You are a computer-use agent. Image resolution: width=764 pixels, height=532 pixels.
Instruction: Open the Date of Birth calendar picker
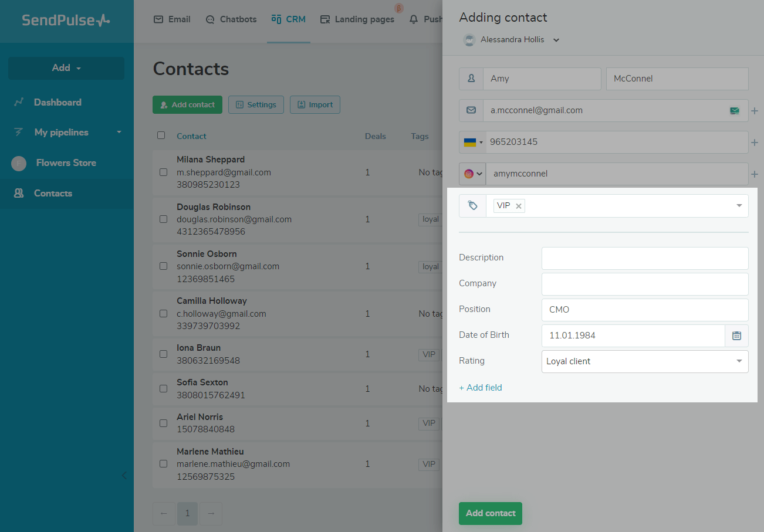736,336
